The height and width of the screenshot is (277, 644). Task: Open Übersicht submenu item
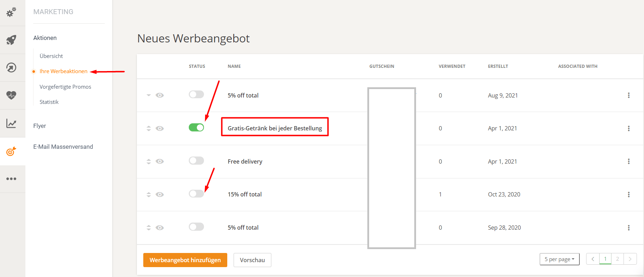pyautogui.click(x=51, y=56)
